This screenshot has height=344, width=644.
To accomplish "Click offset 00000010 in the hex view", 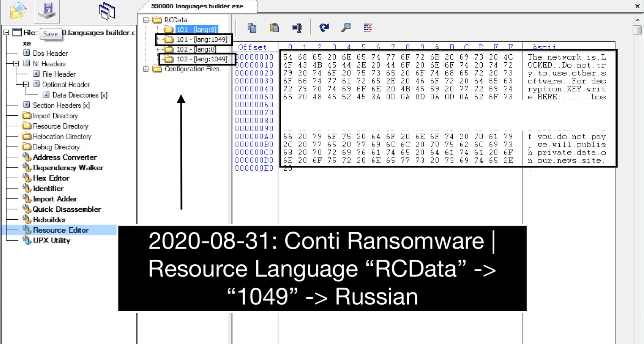I will (x=254, y=65).
